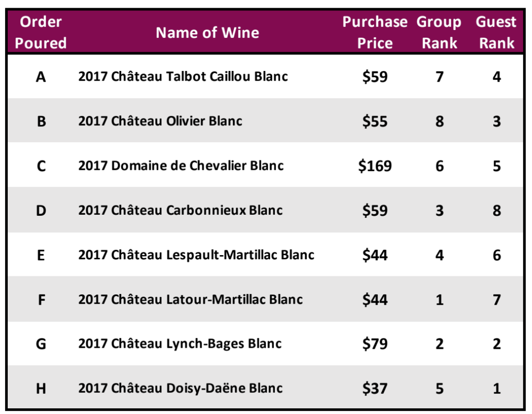
Task: Select 2017 Château Doisy-Daëne Blanc
Action: coord(181,388)
